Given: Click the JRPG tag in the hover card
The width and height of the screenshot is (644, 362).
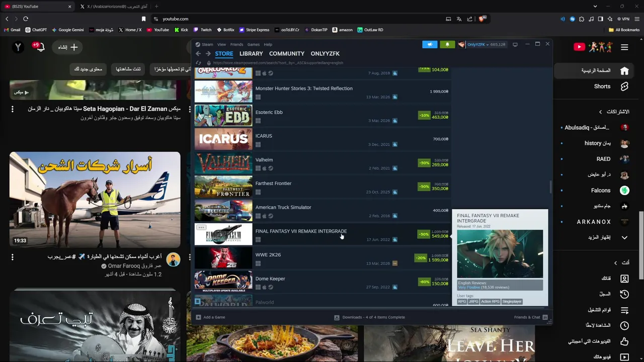Looking at the screenshot, I should coord(473,301).
